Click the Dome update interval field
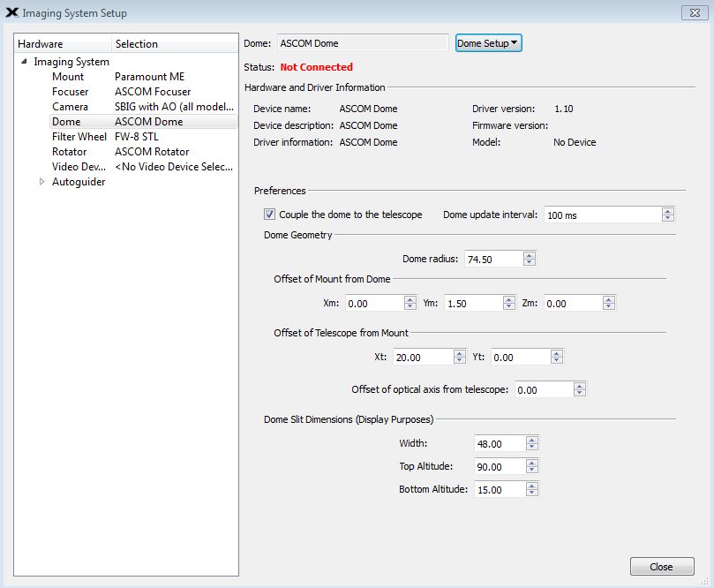 coord(603,215)
